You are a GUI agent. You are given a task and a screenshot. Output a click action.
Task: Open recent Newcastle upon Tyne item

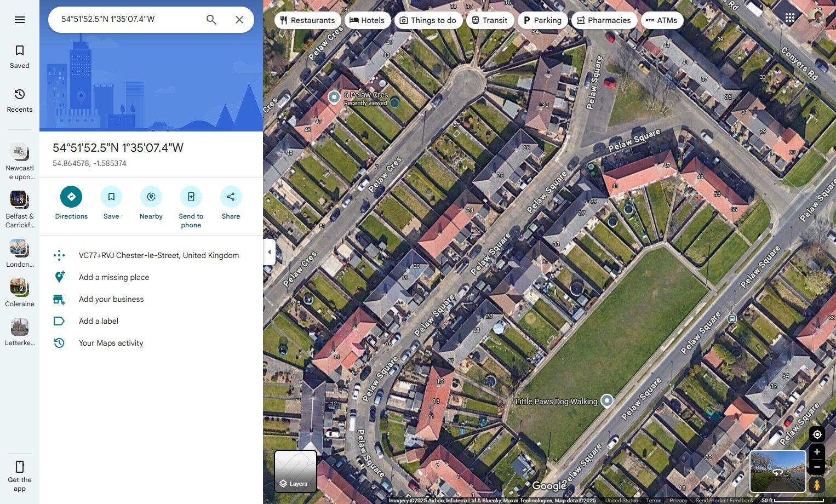pos(20,161)
